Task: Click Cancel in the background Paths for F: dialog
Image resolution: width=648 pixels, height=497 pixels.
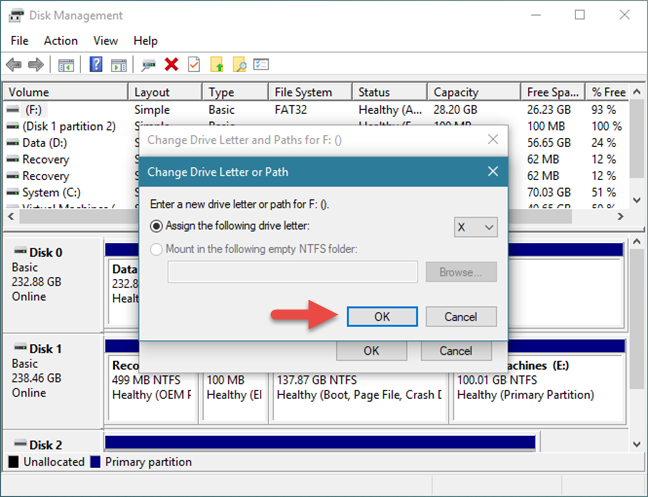Action: coord(456,351)
